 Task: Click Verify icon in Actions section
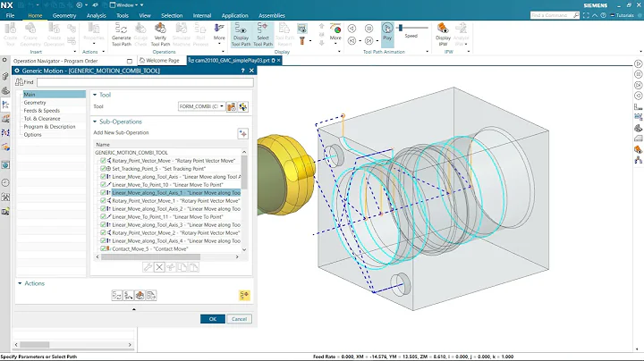pyautogui.click(x=140, y=296)
